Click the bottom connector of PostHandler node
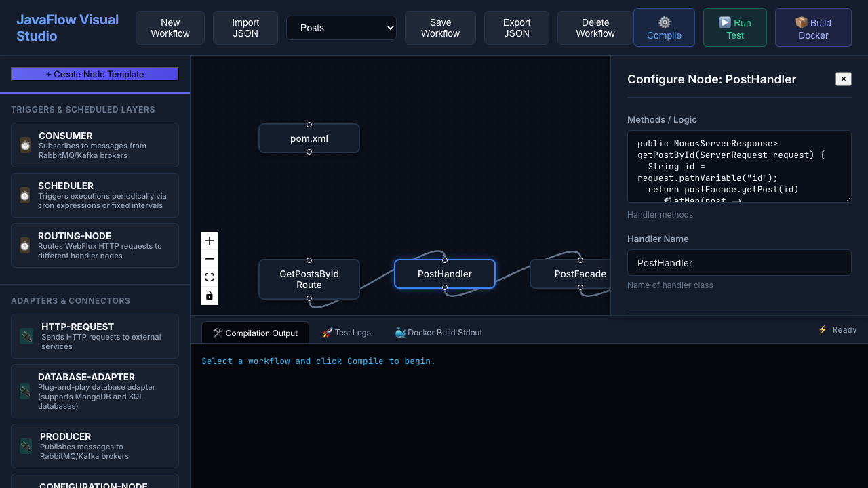868x488 pixels. click(445, 287)
